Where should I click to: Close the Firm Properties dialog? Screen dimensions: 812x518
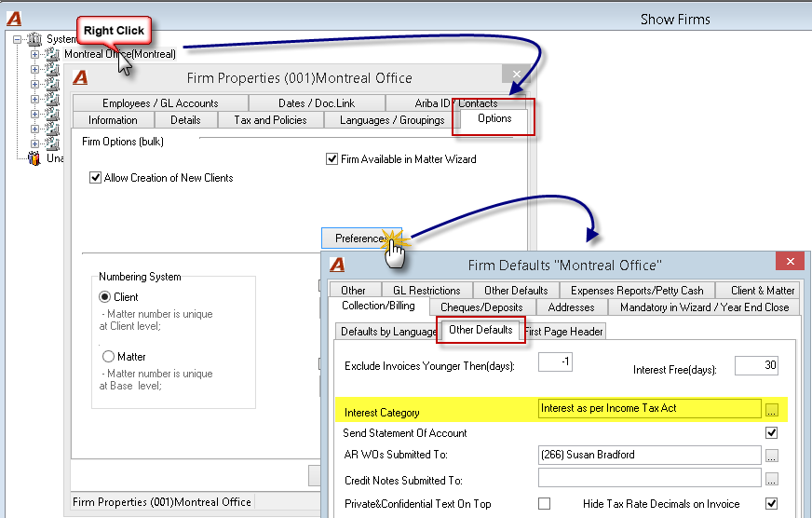[x=516, y=75]
